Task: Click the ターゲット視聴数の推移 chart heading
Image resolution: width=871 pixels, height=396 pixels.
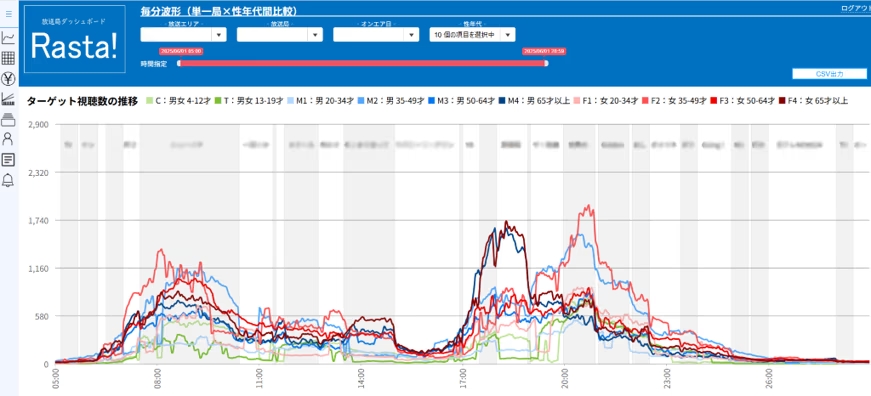Action: point(82,101)
